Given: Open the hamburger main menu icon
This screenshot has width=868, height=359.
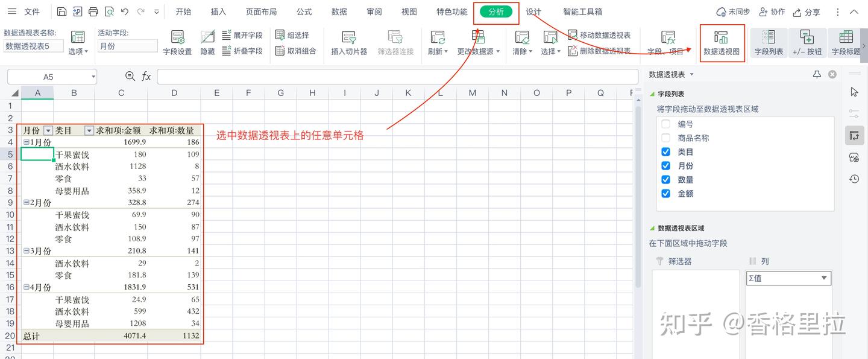Looking at the screenshot, I should tap(12, 11).
